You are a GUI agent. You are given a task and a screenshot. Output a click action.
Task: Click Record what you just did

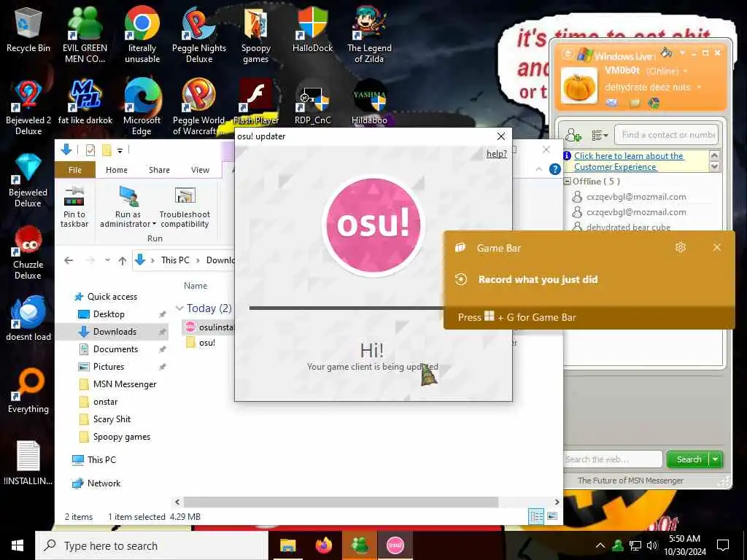[x=538, y=279]
